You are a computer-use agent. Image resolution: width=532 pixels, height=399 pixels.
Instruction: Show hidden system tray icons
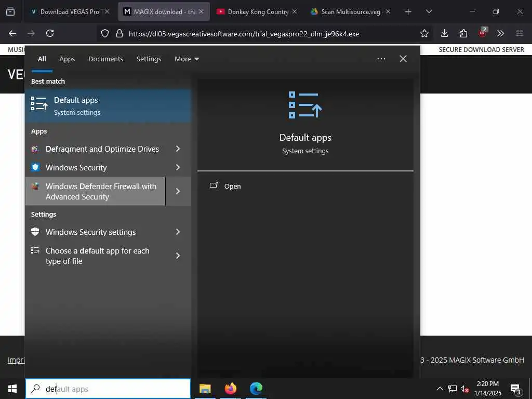[440, 389]
